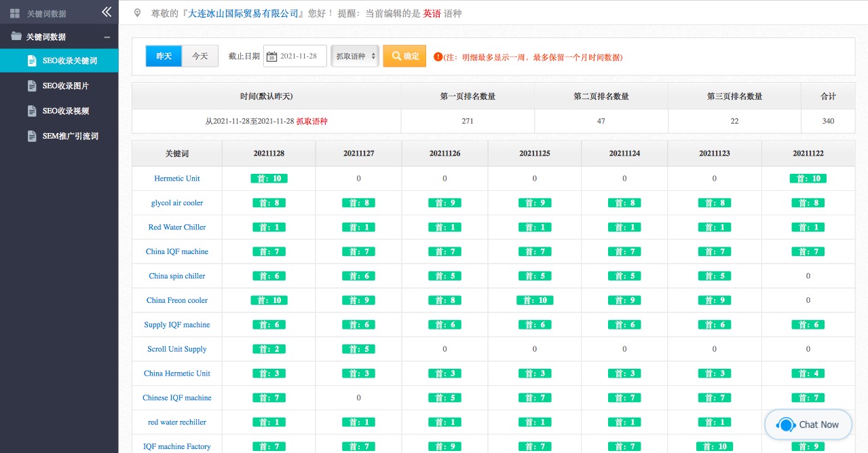Click the date field showing 2021-11-28
The width and height of the screenshot is (868, 453).
(x=295, y=56)
